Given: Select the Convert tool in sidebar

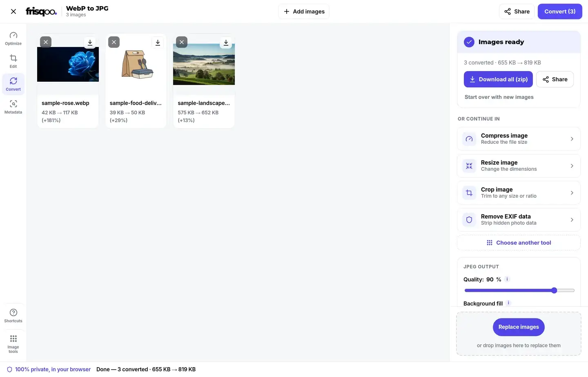Looking at the screenshot, I should pos(13,84).
